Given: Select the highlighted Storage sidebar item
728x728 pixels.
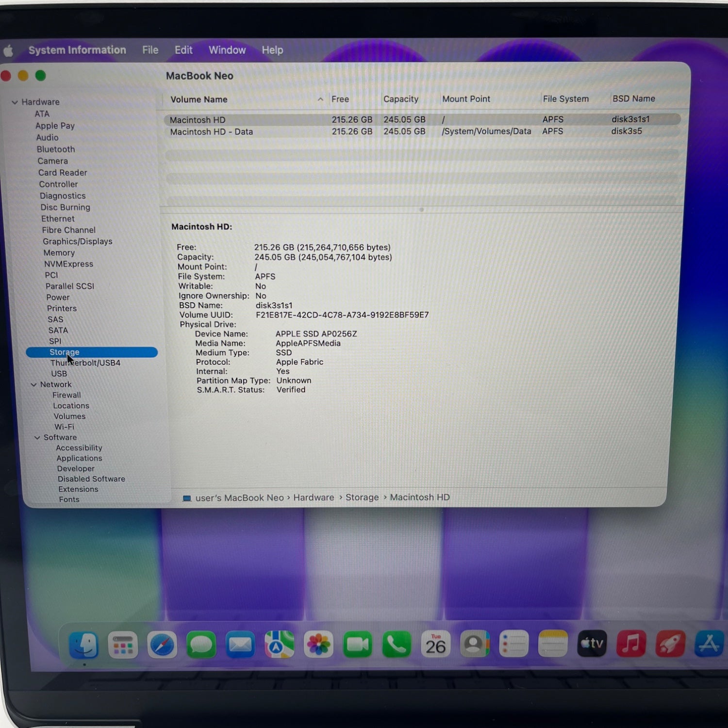Looking at the screenshot, I should 92,352.
